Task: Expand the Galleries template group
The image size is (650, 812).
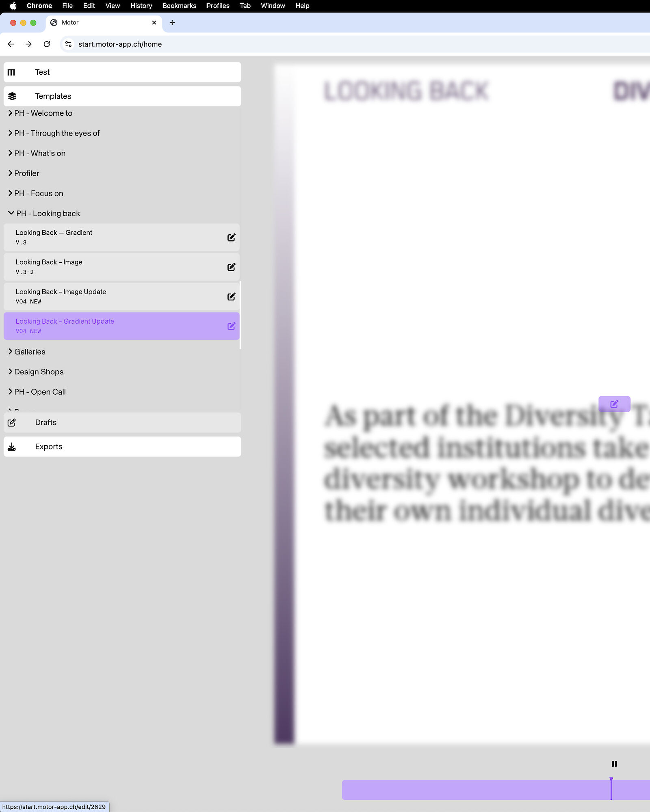Action: click(11, 352)
